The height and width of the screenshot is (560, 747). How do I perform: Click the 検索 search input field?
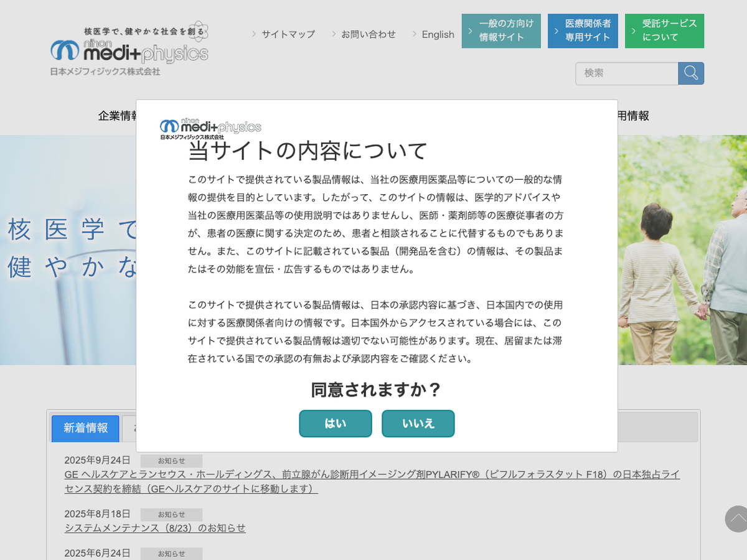coord(626,73)
